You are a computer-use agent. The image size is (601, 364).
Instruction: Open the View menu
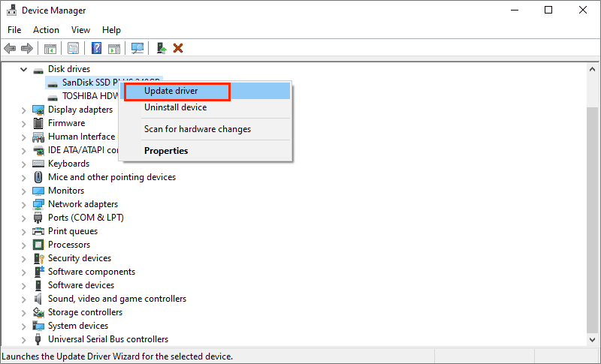click(80, 30)
